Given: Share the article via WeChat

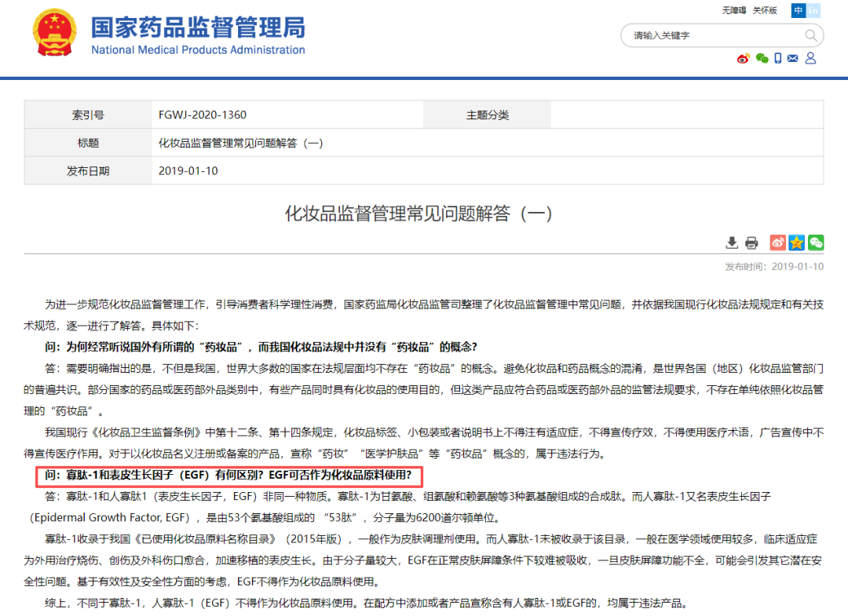Looking at the screenshot, I should click(x=816, y=242).
